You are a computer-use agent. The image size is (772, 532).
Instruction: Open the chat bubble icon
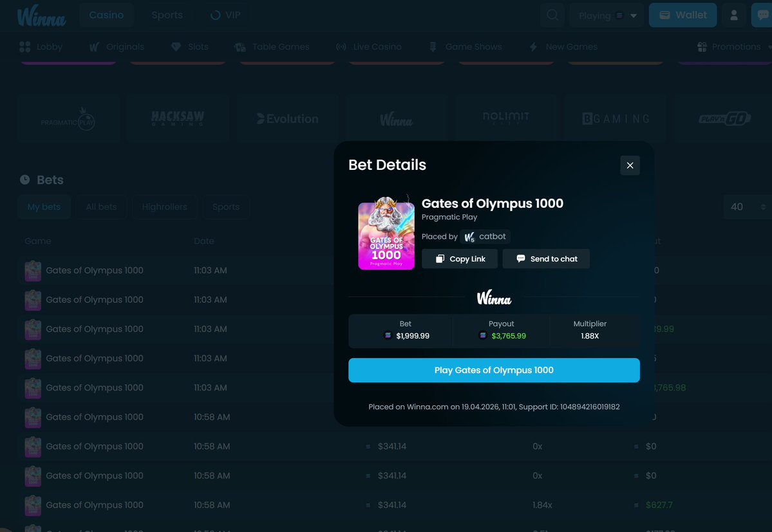[762, 15]
